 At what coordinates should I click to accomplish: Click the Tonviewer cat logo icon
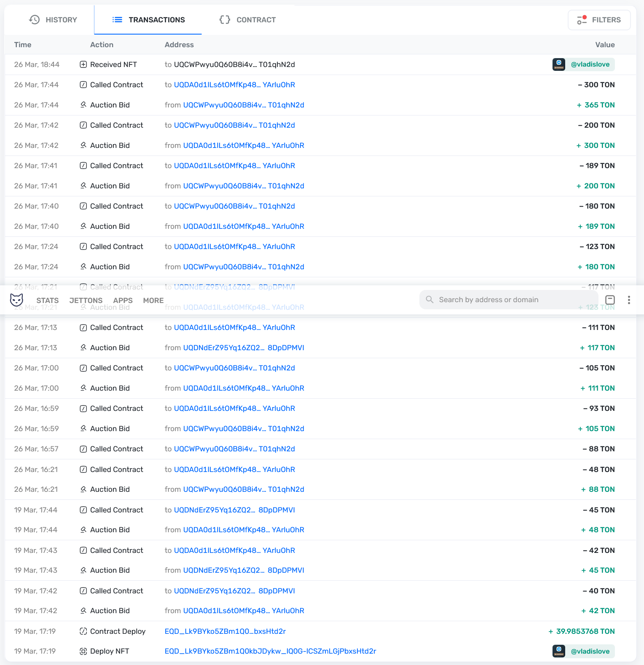[16, 300]
